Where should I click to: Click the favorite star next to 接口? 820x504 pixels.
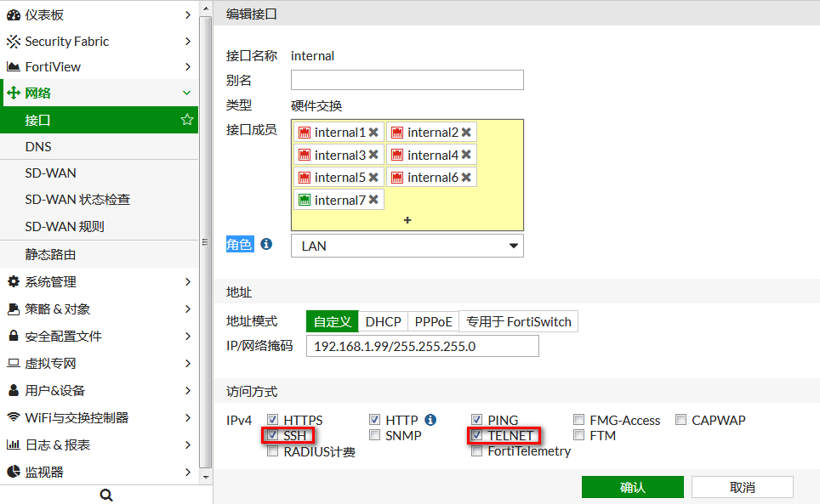click(x=187, y=120)
